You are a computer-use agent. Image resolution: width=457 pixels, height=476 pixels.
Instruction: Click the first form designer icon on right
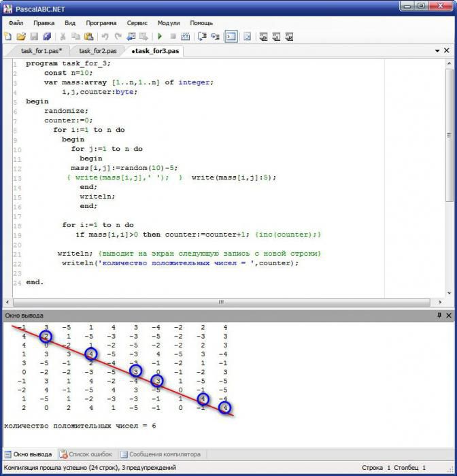click(263, 37)
